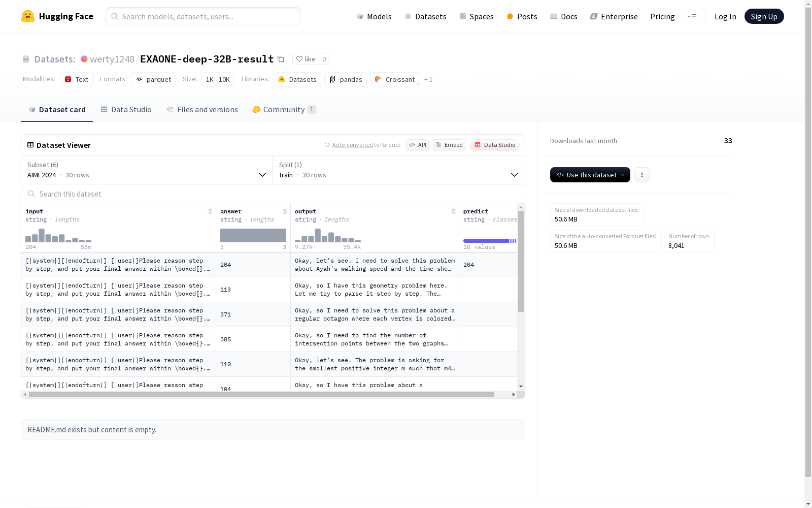Viewport: 812px width, 508px height.
Task: Select the Datasets library tag
Action: pyautogui.click(x=297, y=79)
